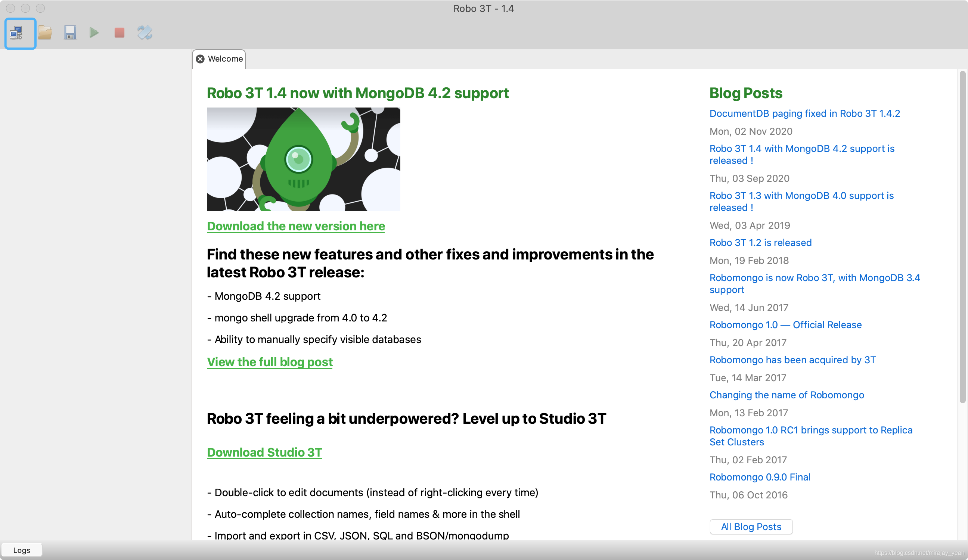Open 'Changing the name of Robomongo' post
Viewport: 968px width, 560px height.
(787, 395)
